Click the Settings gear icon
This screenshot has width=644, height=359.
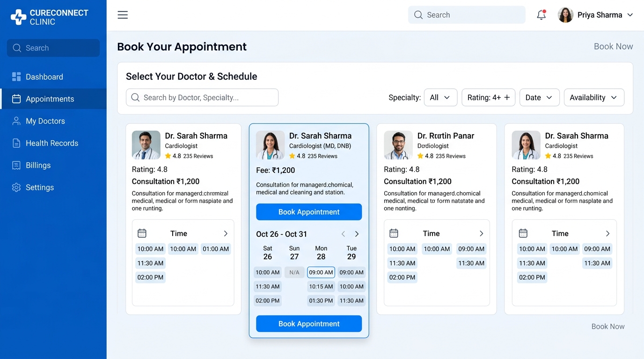click(16, 187)
